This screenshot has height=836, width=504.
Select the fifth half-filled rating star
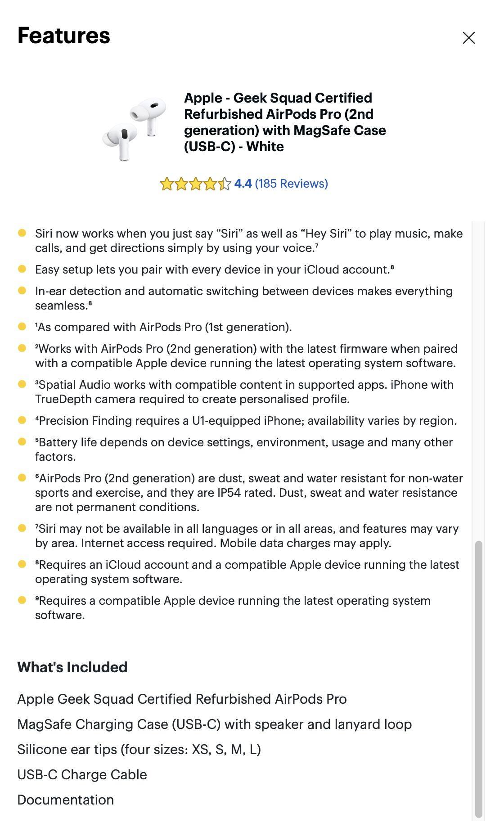[x=224, y=184]
